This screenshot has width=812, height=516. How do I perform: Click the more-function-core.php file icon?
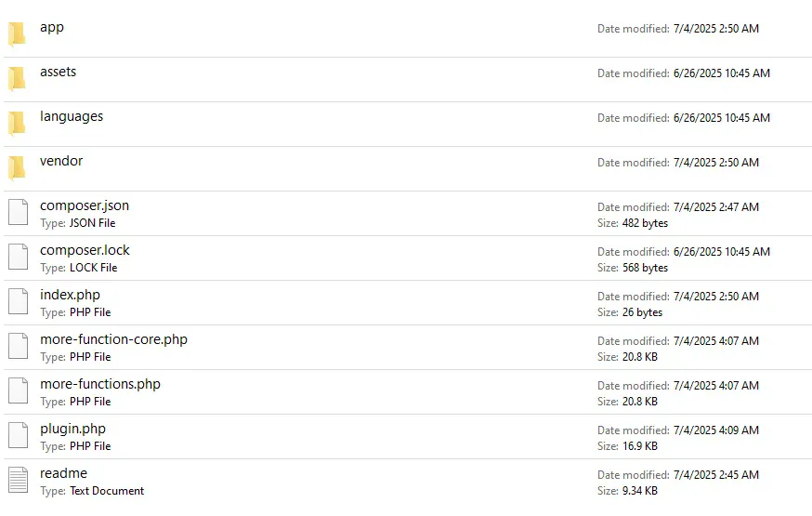pos(19,347)
